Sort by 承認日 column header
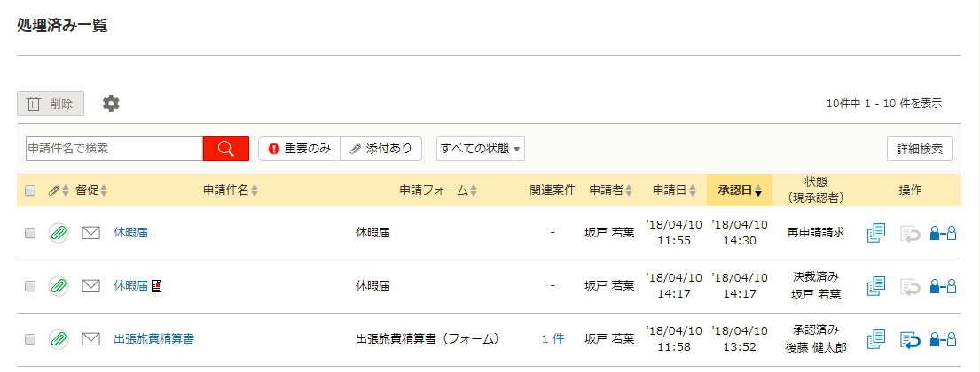Image resolution: width=980 pixels, height=372 pixels. (740, 190)
